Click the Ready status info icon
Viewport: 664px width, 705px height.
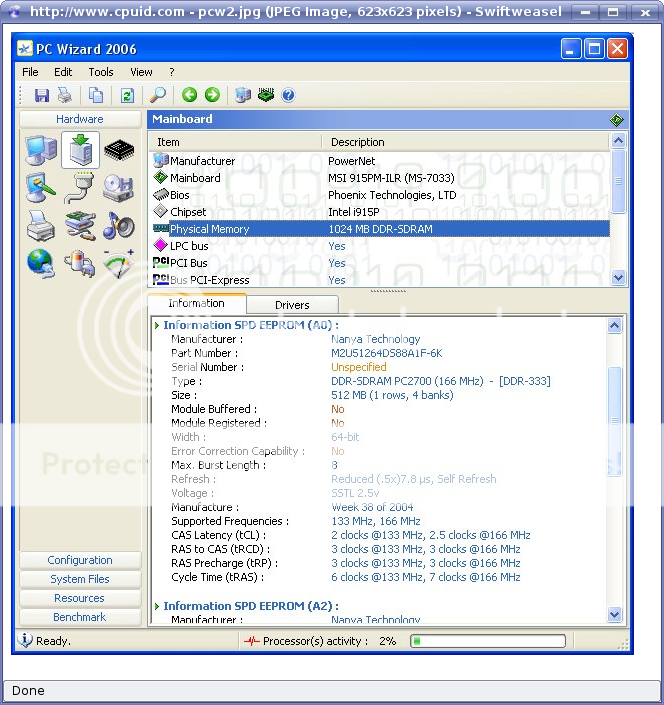(x=25, y=640)
